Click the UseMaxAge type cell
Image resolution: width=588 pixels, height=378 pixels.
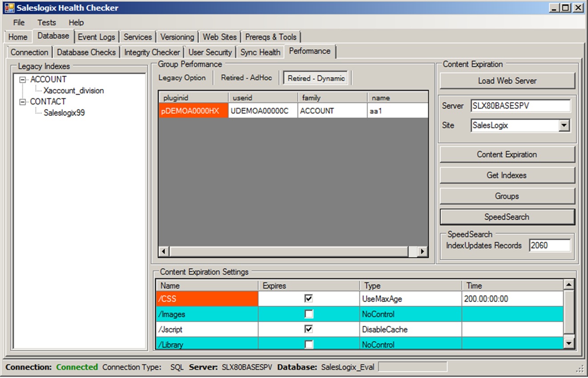pyautogui.click(x=411, y=299)
